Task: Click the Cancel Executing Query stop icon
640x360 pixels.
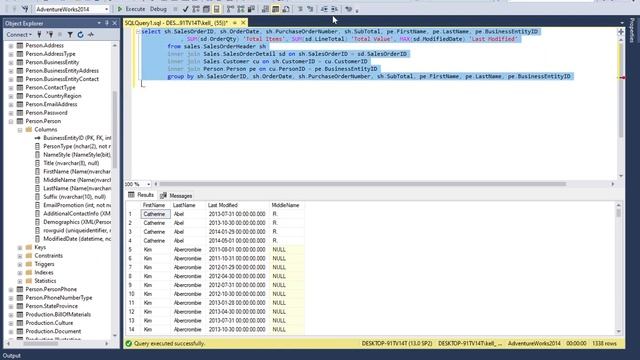Action: pyautogui.click(x=176, y=9)
